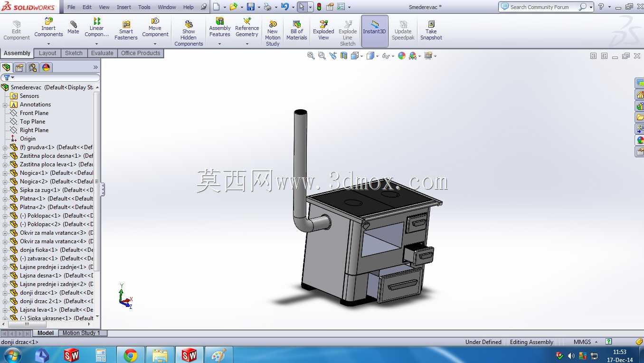Switch to the Motion Study 1 tab

coord(81,333)
